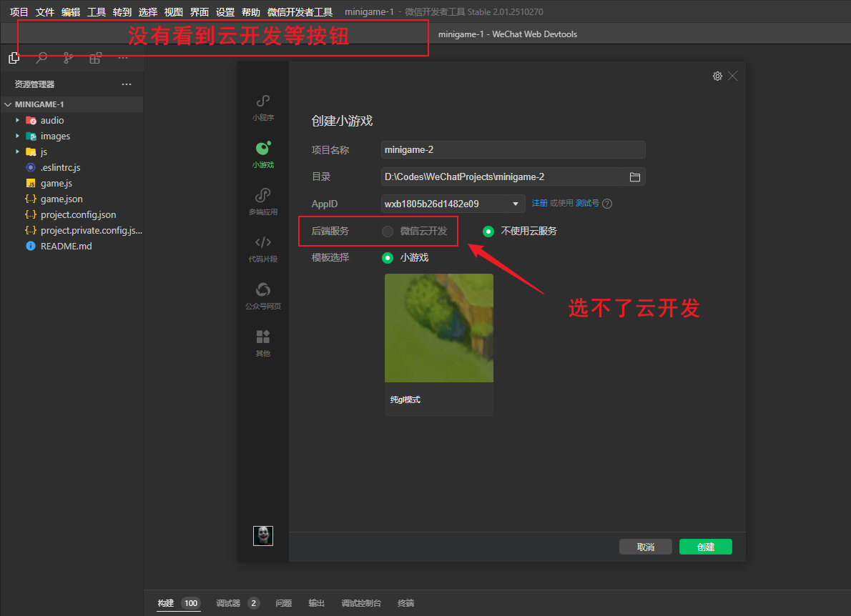The height and width of the screenshot is (616, 851).
Task: Open the 选择 menu
Action: (147, 12)
